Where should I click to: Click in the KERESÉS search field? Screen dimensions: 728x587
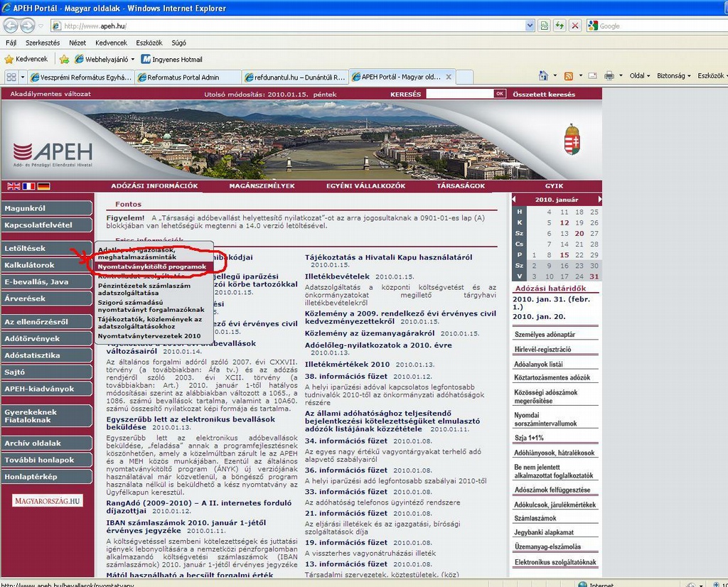point(460,94)
